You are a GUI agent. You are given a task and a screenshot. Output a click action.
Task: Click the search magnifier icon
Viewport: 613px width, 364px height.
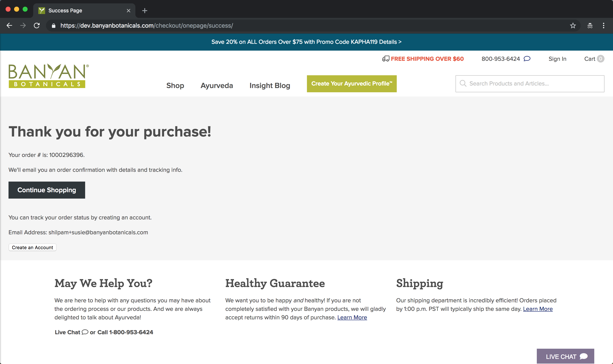pyautogui.click(x=463, y=83)
